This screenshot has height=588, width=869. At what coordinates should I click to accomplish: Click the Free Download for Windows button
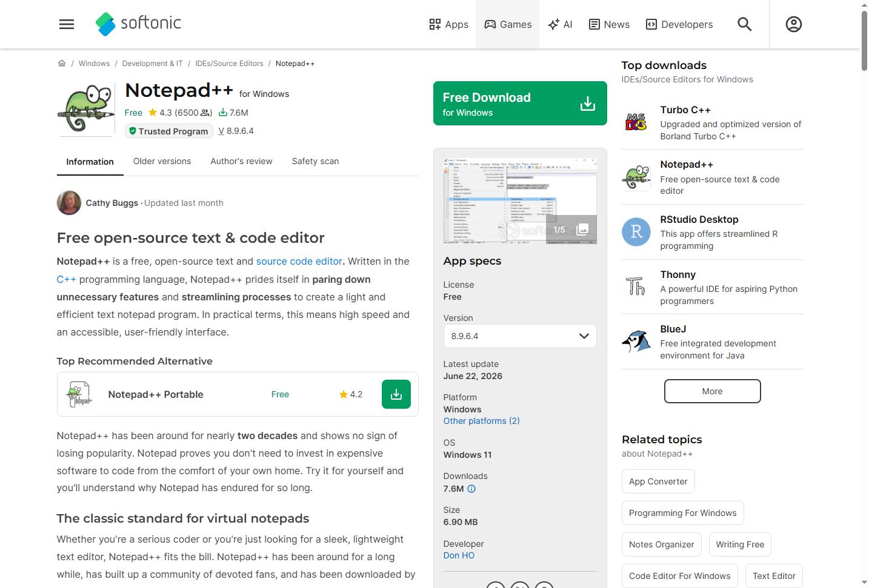[520, 104]
